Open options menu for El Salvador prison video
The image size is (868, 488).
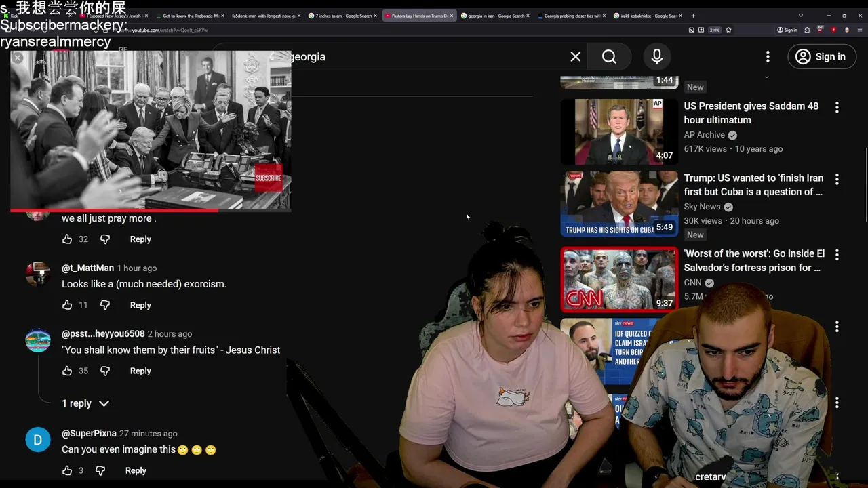837,255
